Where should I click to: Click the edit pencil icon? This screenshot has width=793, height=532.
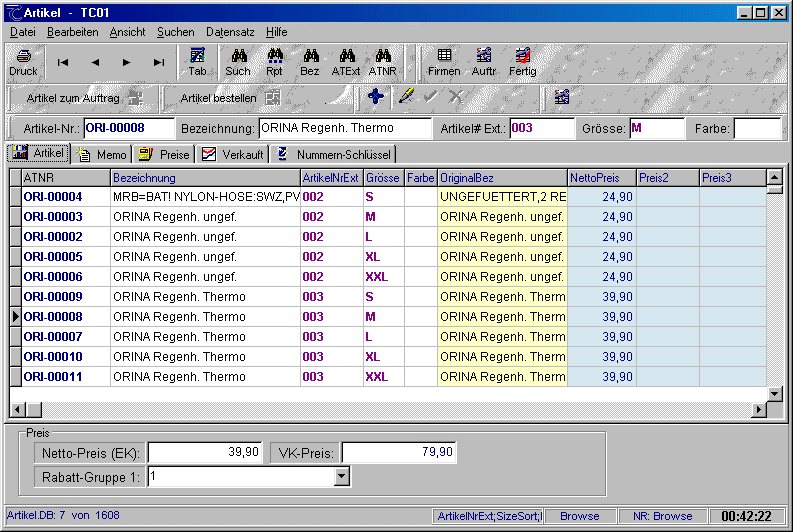tap(405, 97)
